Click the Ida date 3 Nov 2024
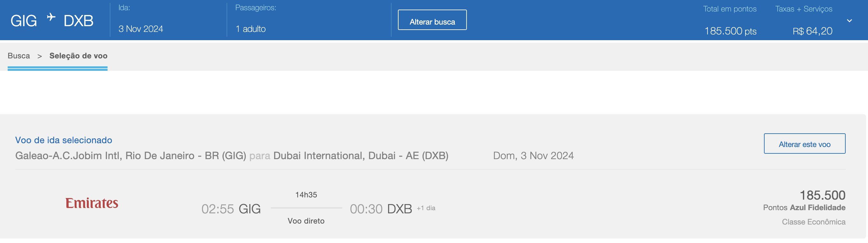Viewport: 868px width, 243px height. (140, 29)
